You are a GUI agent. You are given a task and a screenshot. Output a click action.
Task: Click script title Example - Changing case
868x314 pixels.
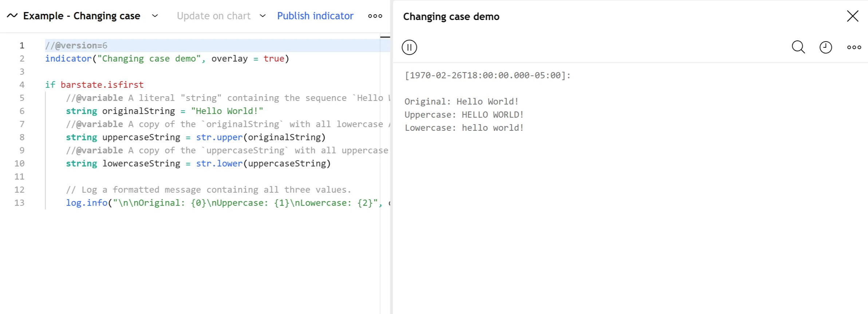82,16
